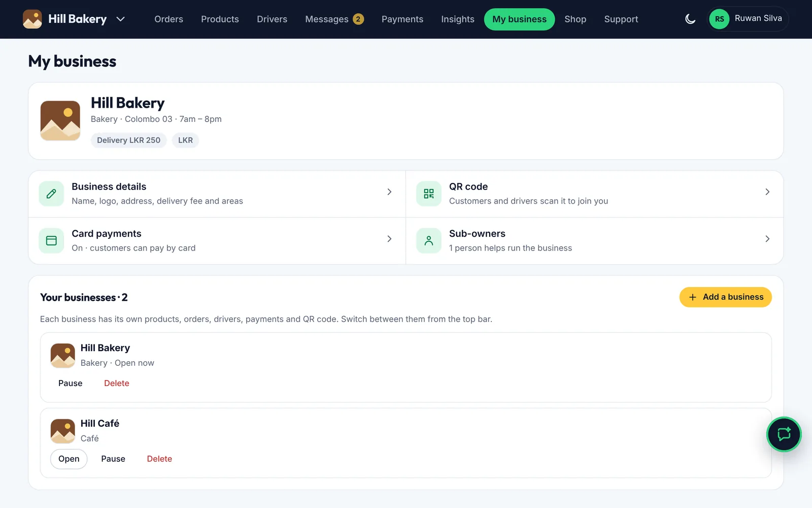The height and width of the screenshot is (508, 812).
Task: Pause the Hill Bakery business
Action: [x=71, y=384]
